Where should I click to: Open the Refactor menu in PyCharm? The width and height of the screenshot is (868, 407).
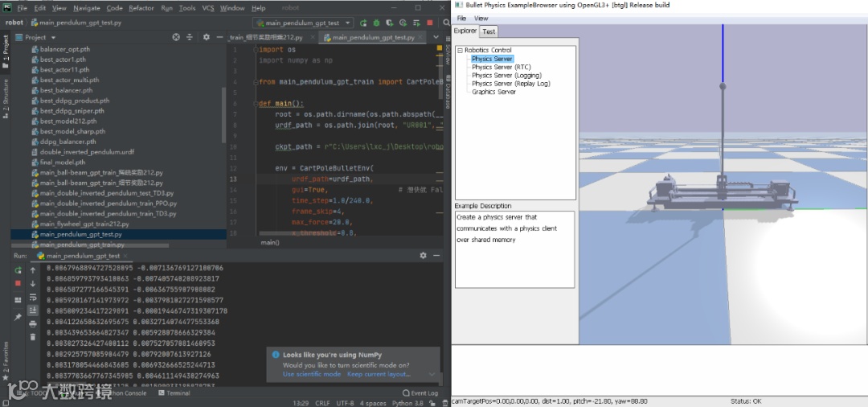tap(141, 8)
